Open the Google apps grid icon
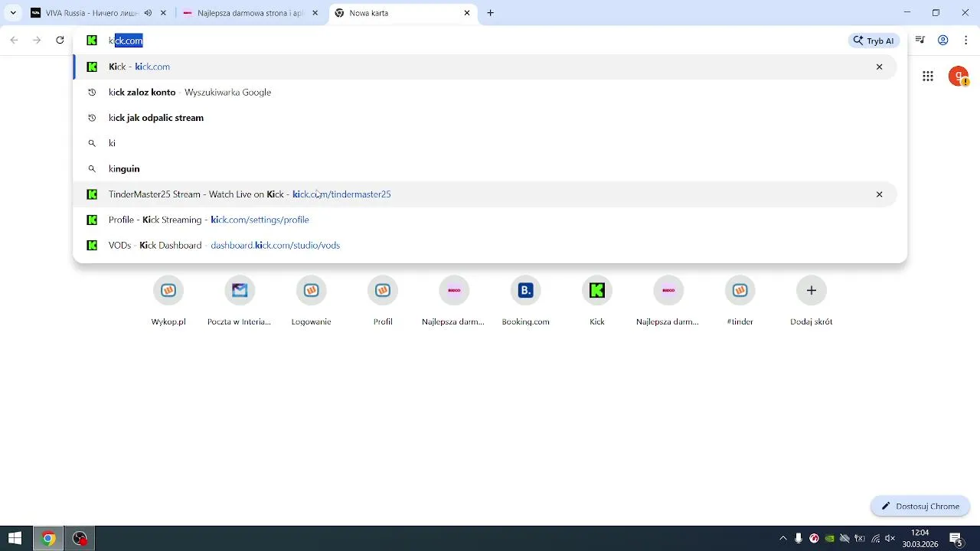The height and width of the screenshot is (551, 980). (x=928, y=76)
